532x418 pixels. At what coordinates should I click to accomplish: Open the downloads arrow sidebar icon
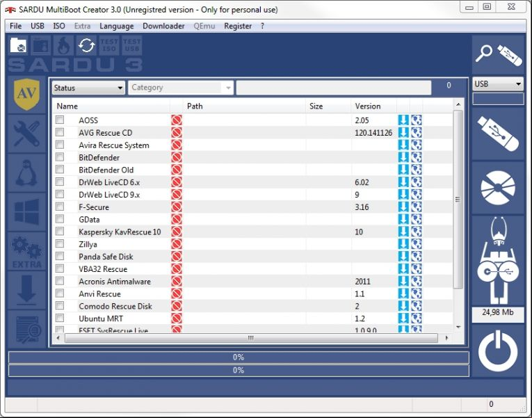click(26, 291)
